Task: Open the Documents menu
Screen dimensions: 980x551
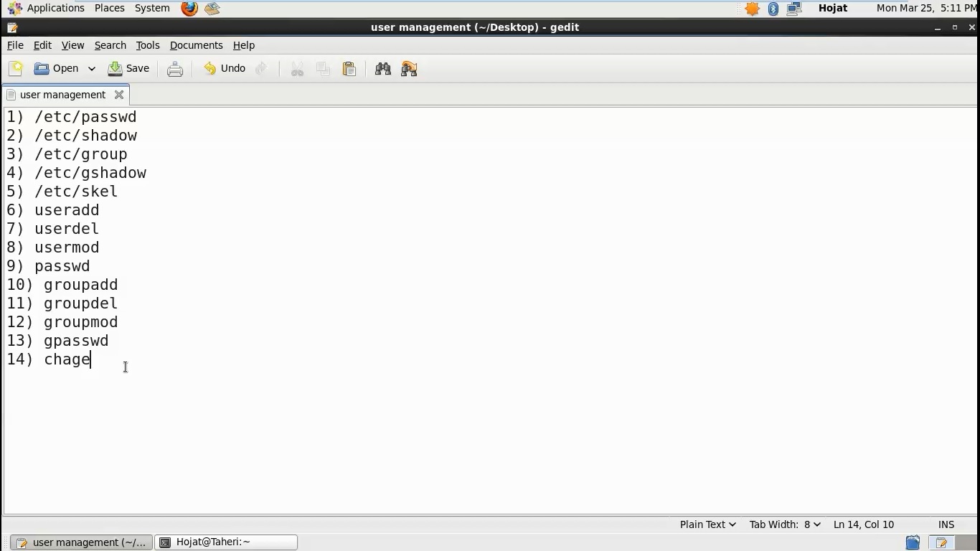Action: click(197, 45)
